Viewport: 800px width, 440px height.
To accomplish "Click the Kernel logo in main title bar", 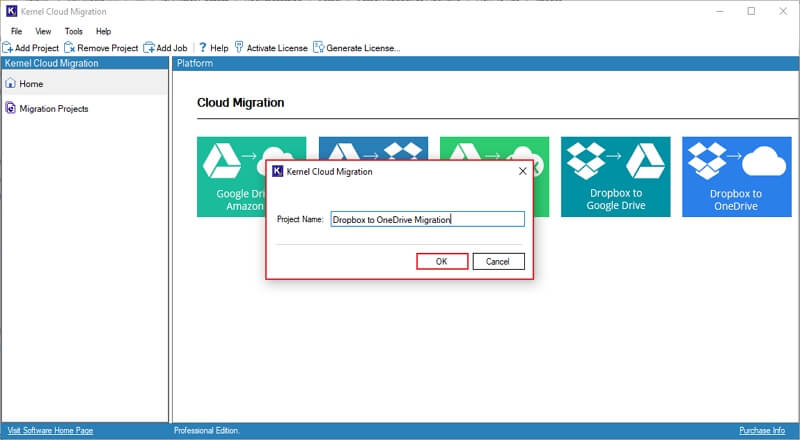I will coord(11,11).
